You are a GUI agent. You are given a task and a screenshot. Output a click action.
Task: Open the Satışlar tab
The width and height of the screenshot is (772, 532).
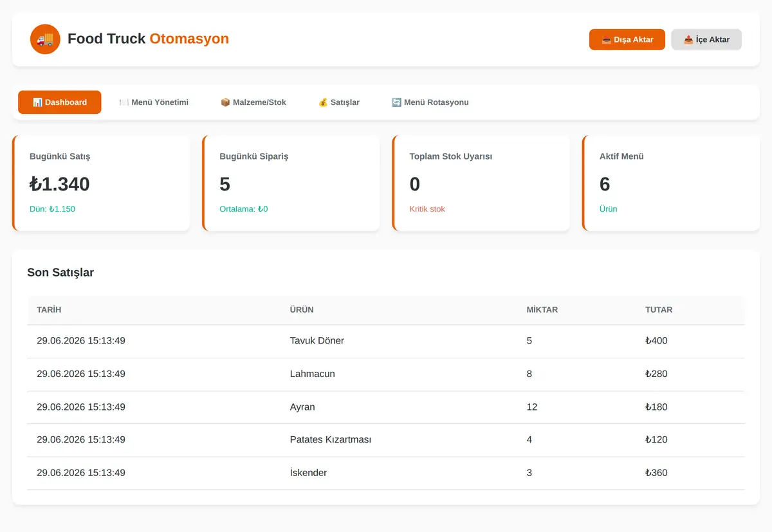tap(339, 102)
